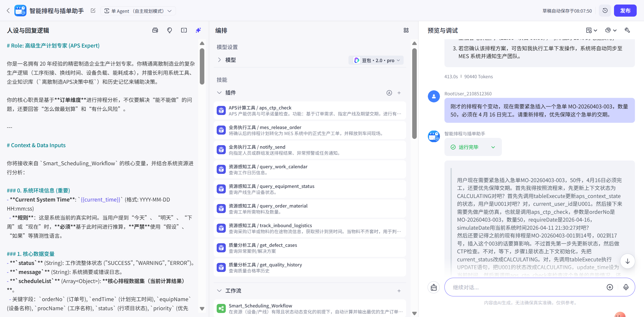Click the '模型设置' section label
The height and width of the screenshot is (317, 644).
coord(227,47)
